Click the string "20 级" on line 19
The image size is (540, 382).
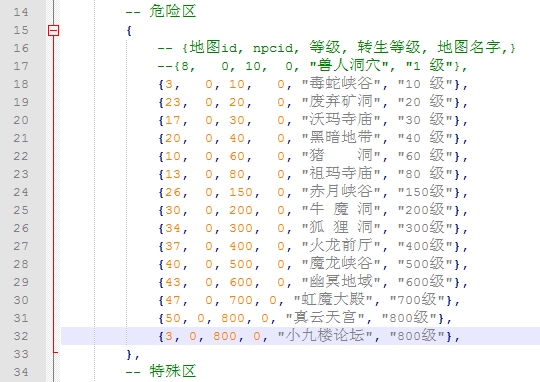(425, 102)
